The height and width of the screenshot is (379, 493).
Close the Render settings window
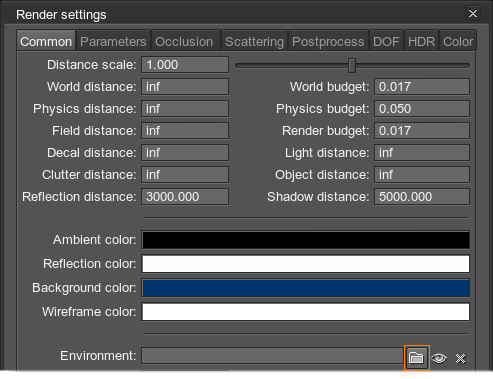coord(473,14)
